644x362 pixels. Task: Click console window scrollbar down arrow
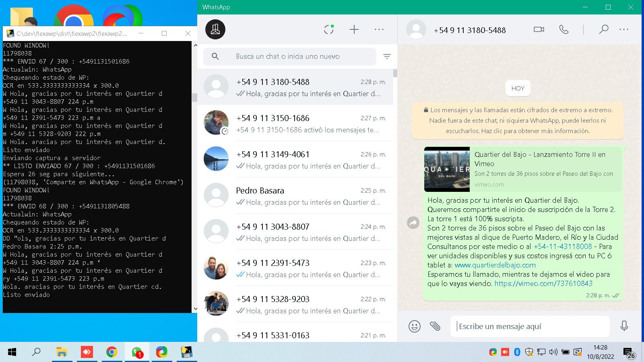click(x=195, y=309)
